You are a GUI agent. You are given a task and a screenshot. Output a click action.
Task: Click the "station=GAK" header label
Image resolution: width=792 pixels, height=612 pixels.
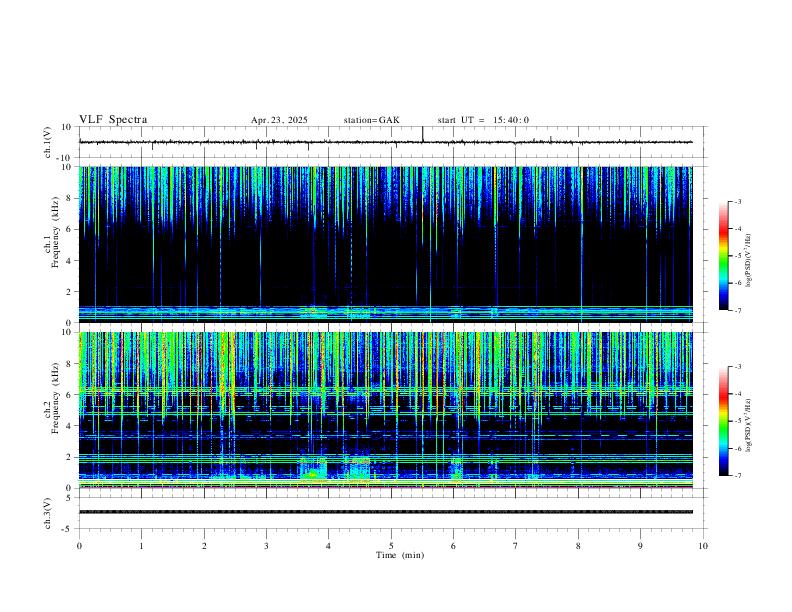tap(371, 120)
